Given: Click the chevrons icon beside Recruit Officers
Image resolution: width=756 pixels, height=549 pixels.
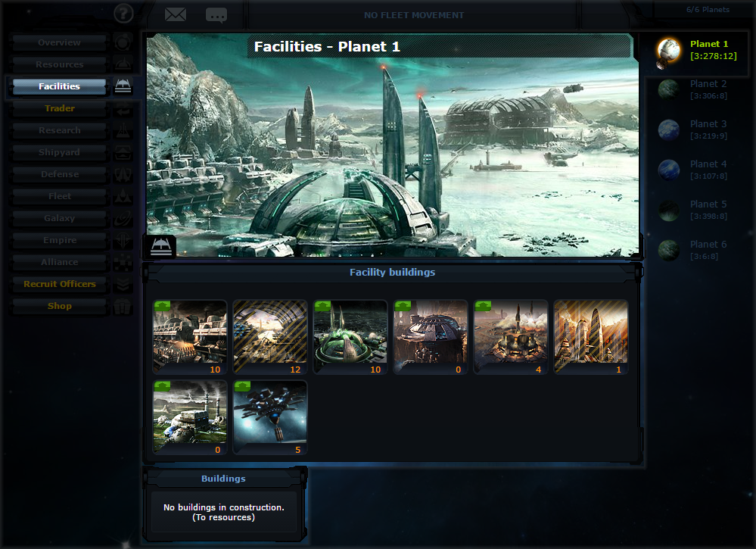Looking at the screenshot, I should click(x=123, y=284).
